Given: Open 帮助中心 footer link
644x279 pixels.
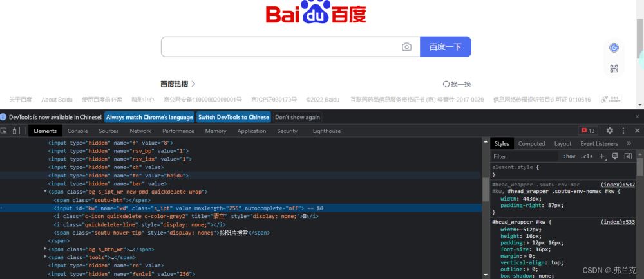Looking at the screenshot, I should (x=143, y=100).
